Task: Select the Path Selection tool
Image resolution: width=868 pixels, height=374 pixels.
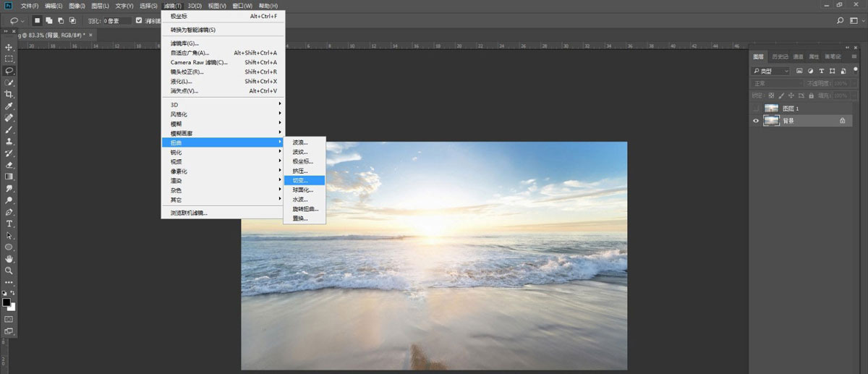Action: coord(9,235)
